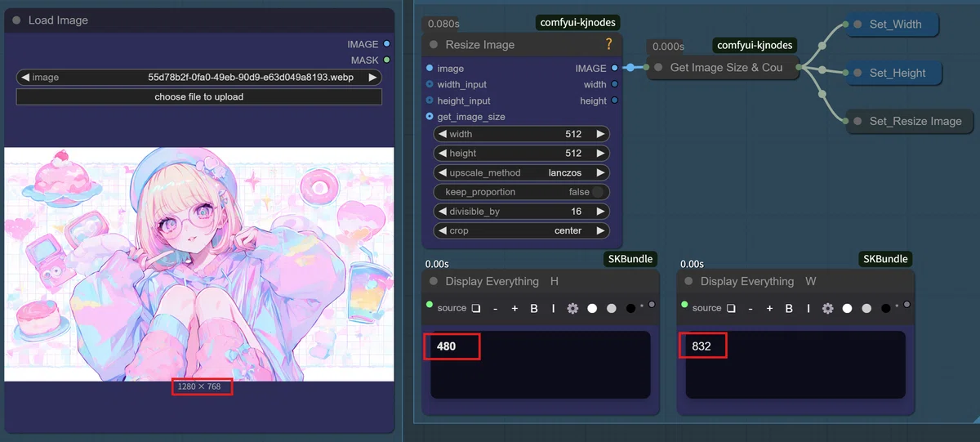Screen dimensions: 980x442
Task: Decrease font size in Display Everything W
Action: pyautogui.click(x=750, y=308)
